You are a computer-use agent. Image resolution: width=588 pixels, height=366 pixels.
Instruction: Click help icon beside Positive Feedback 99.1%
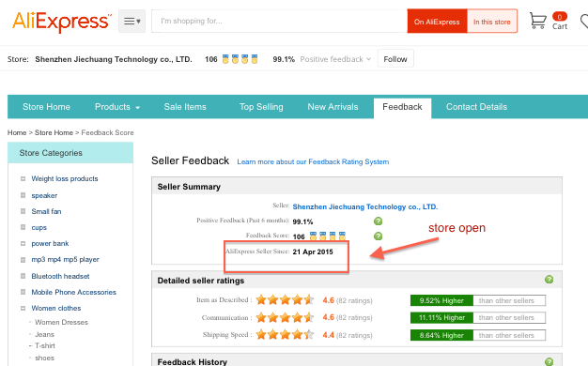pos(378,221)
